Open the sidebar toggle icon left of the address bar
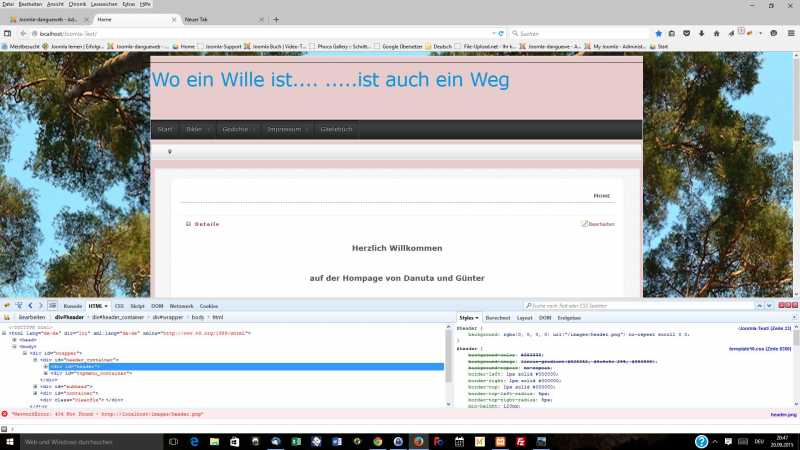This screenshot has height=450, width=800. point(7,33)
